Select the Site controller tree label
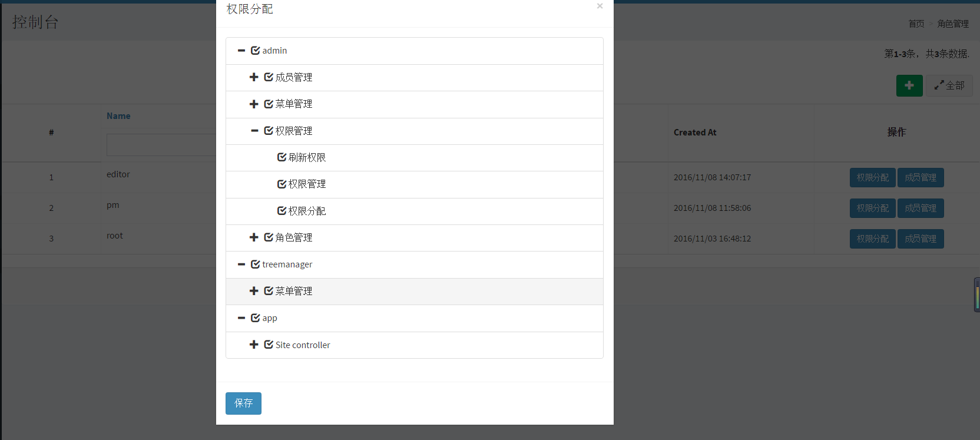The width and height of the screenshot is (980, 440). click(x=303, y=345)
